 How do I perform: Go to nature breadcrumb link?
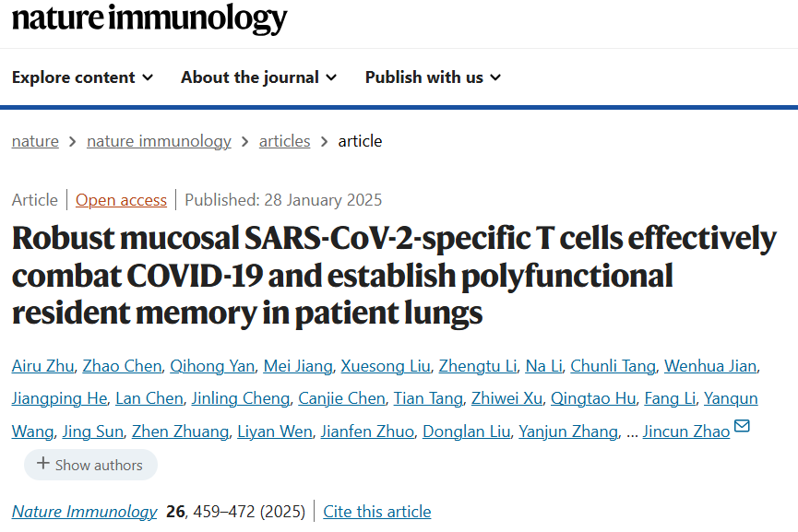[35, 141]
